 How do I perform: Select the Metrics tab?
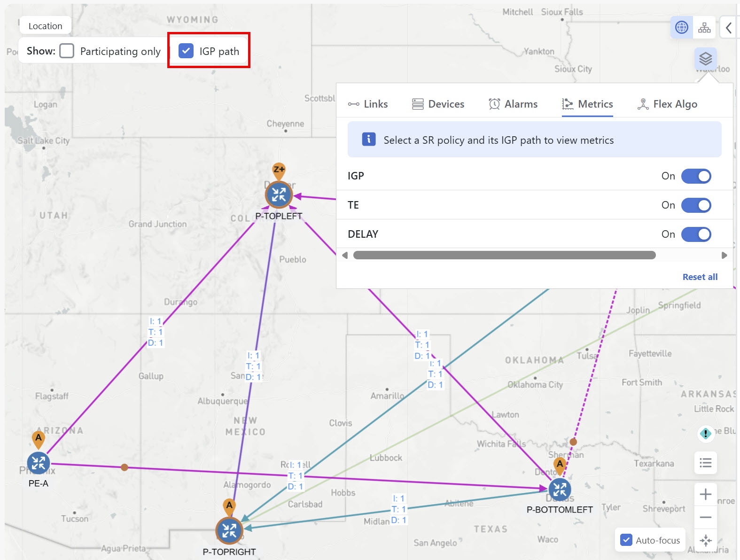pyautogui.click(x=587, y=104)
